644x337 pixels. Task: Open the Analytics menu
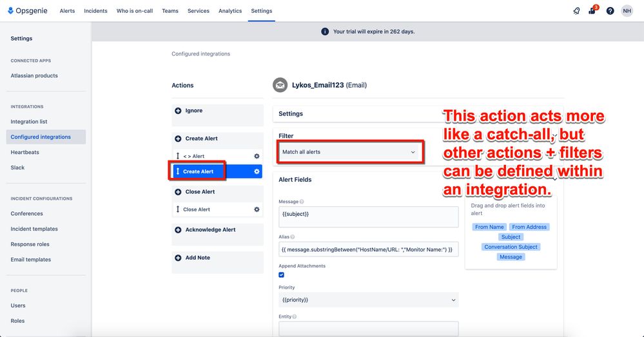coord(230,11)
